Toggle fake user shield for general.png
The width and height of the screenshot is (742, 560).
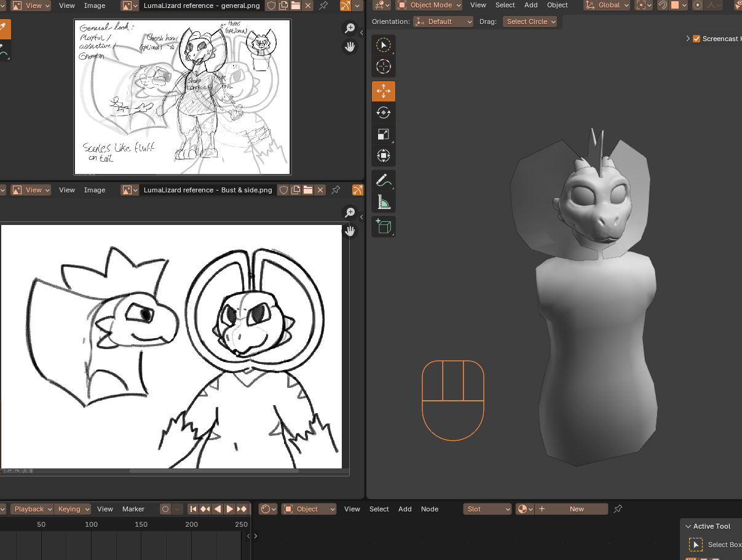pyautogui.click(x=271, y=6)
